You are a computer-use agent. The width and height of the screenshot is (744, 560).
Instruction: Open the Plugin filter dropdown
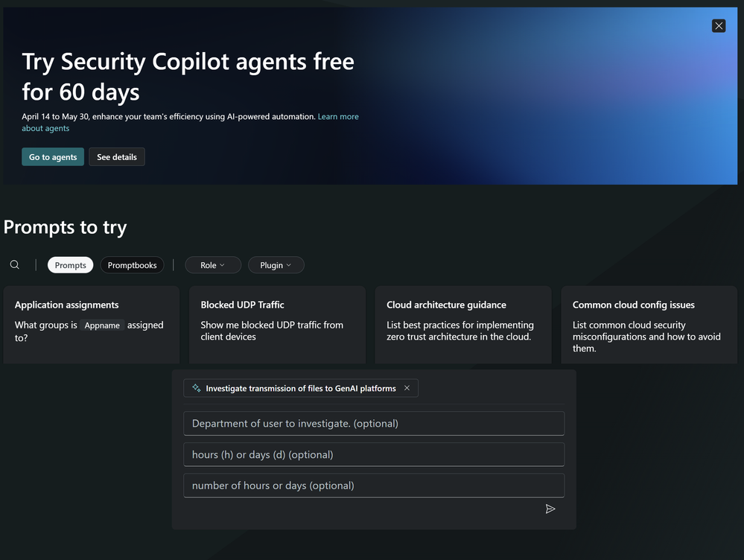pos(276,265)
